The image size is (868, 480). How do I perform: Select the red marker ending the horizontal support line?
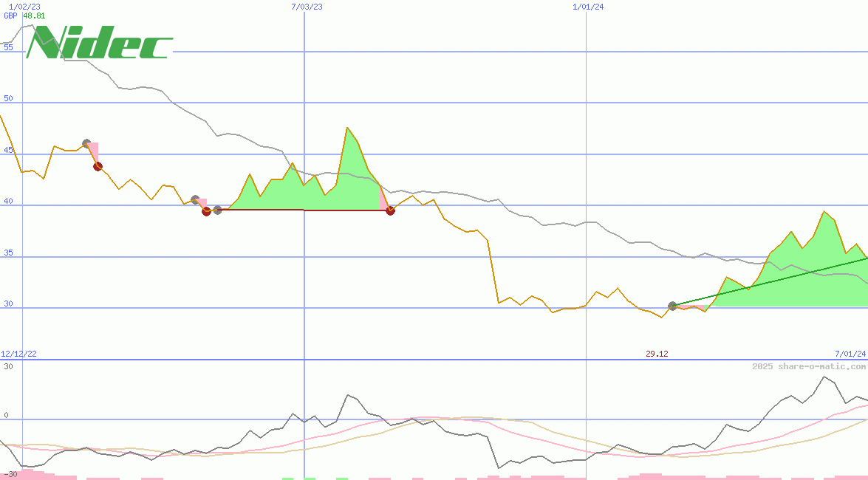click(391, 210)
